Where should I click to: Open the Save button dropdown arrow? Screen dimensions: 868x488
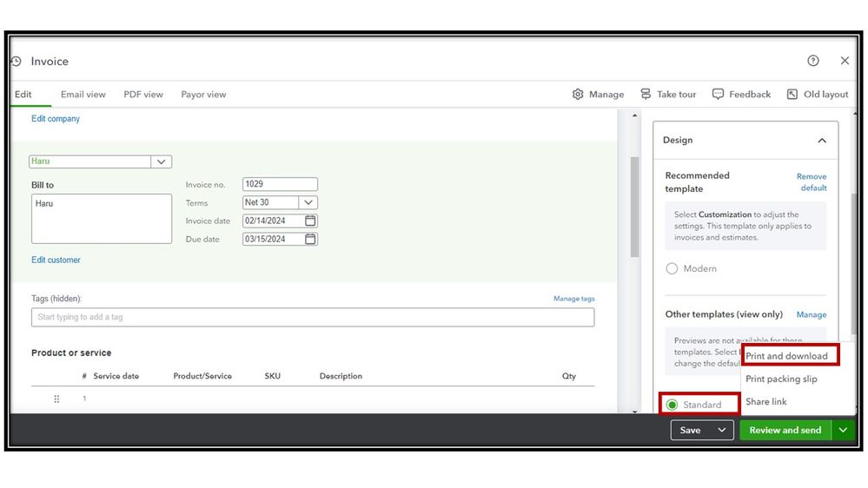[722, 430]
